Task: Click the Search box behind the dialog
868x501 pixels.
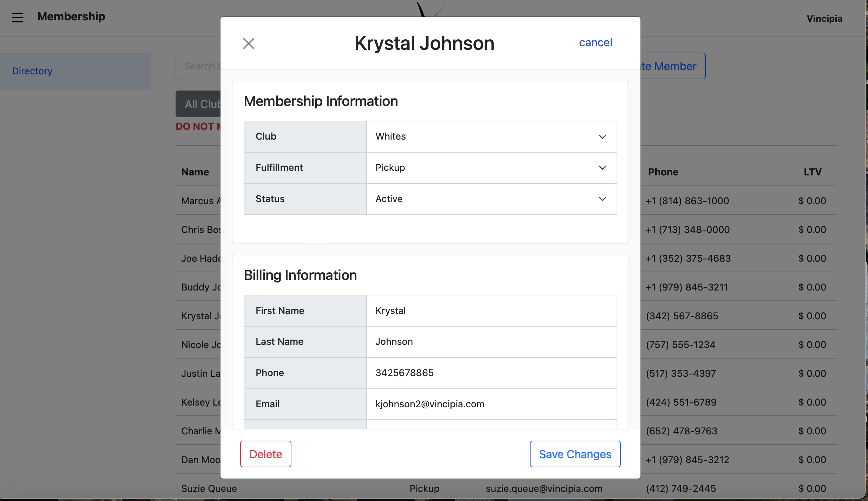Action: tap(198, 66)
